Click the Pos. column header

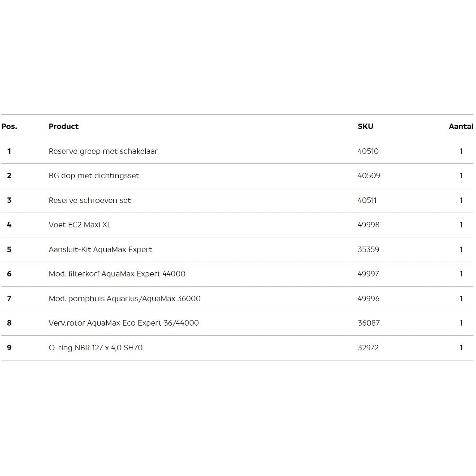(x=9, y=126)
